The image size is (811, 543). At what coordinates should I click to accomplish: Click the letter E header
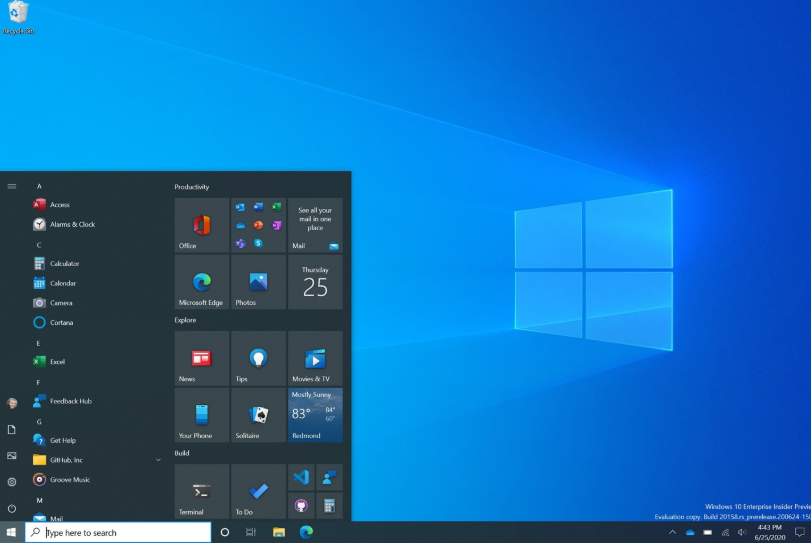38,343
